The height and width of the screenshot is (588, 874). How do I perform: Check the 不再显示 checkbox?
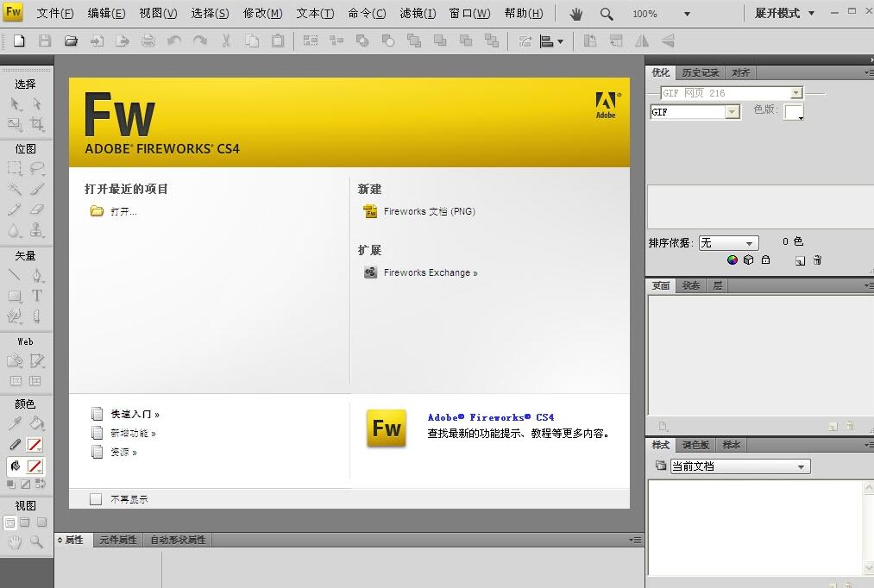click(96, 499)
